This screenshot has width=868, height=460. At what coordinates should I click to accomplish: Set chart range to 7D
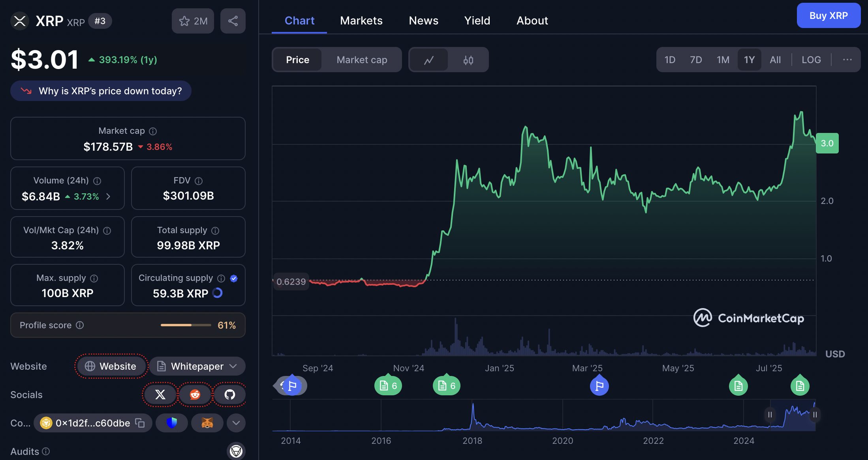(x=696, y=60)
